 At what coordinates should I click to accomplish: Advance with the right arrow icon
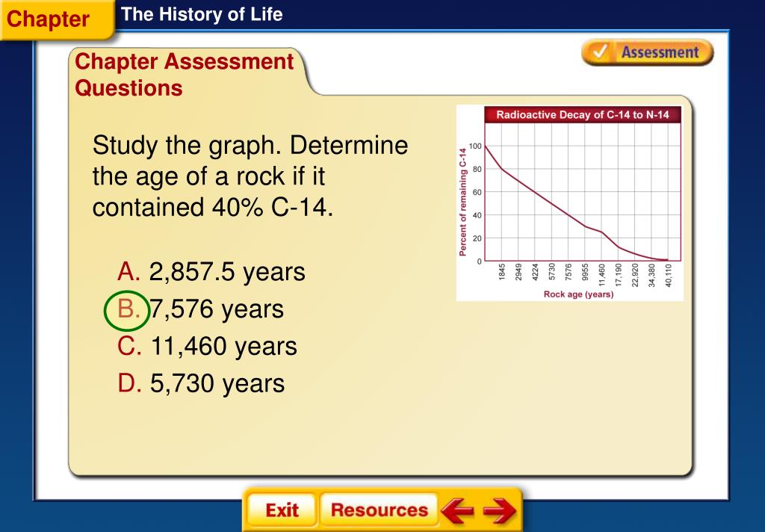(x=500, y=510)
